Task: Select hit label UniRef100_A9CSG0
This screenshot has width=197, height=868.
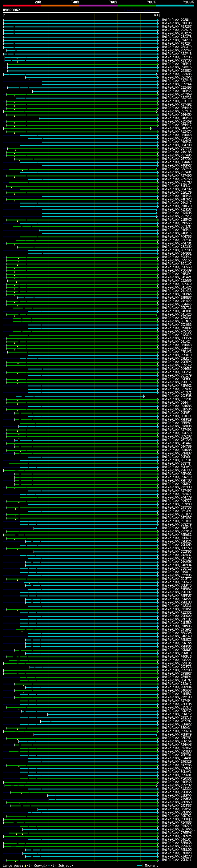Action: point(177,267)
